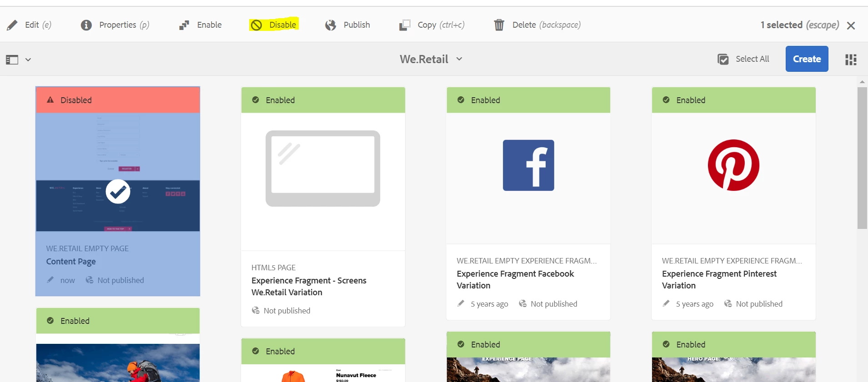Image resolution: width=868 pixels, height=382 pixels.
Task: Click '5 years ago' on the Facebook card
Action: [489, 304]
